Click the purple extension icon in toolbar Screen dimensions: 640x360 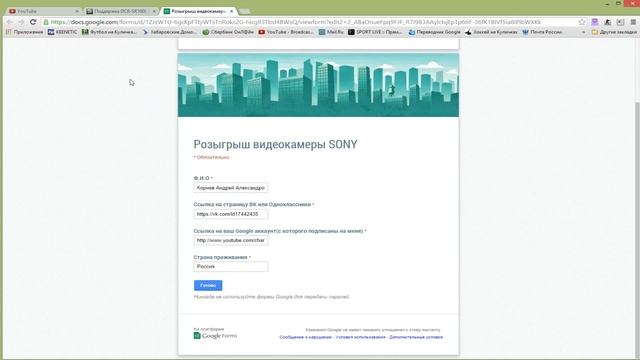(x=595, y=22)
